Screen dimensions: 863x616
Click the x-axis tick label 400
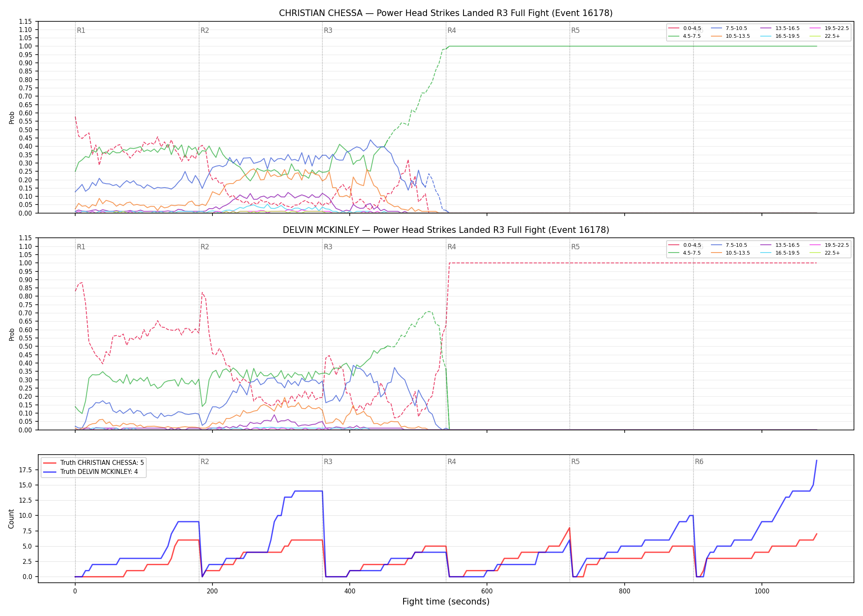(x=349, y=591)
